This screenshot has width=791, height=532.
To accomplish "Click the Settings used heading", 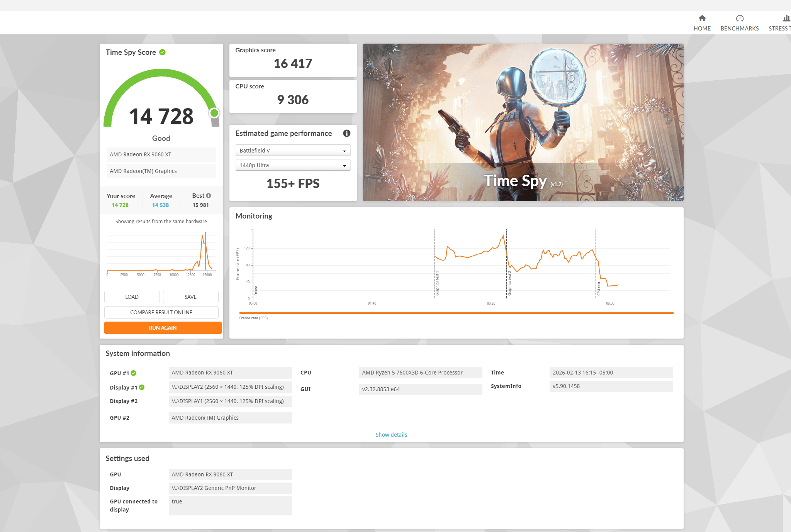I will (x=127, y=458).
